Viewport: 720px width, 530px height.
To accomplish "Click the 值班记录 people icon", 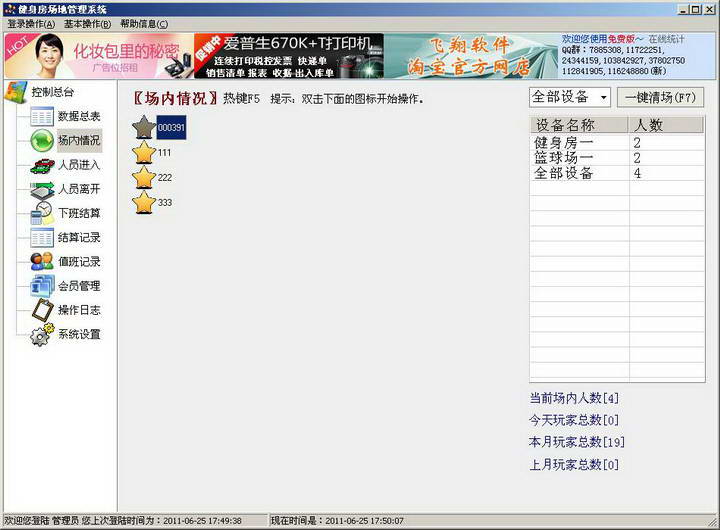I will tap(42, 261).
